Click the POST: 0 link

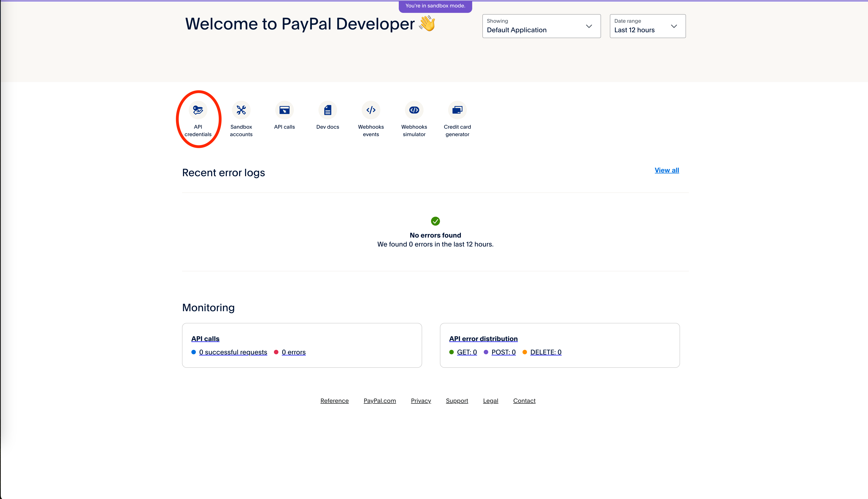click(503, 352)
